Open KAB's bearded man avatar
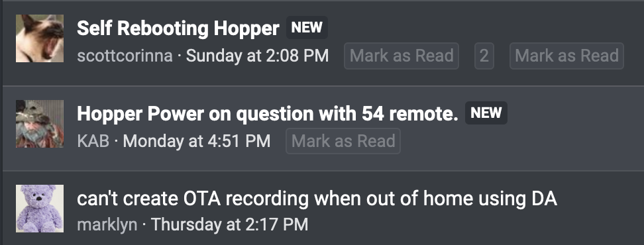Image resolution: width=644 pixels, height=245 pixels. (x=40, y=124)
